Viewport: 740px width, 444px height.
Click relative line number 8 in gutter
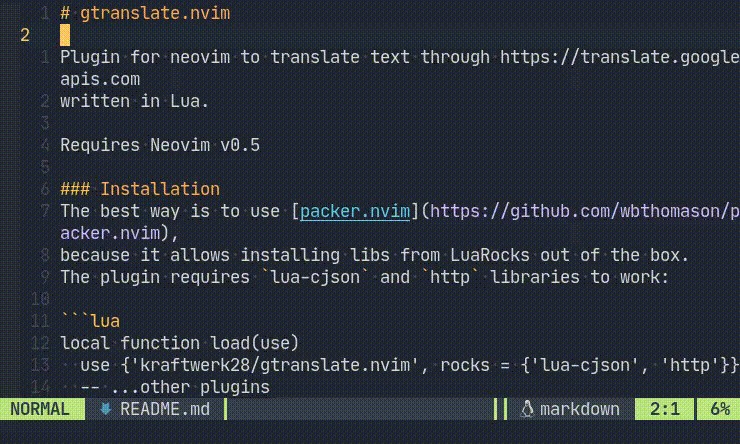coord(45,255)
